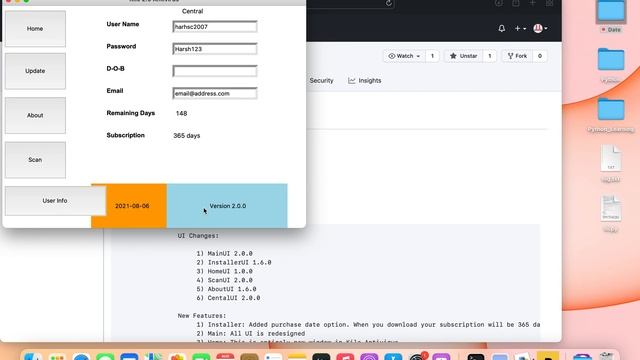Click Safari downloads toolbar icon
The height and width of the screenshot is (360, 640).
(x=499, y=3)
